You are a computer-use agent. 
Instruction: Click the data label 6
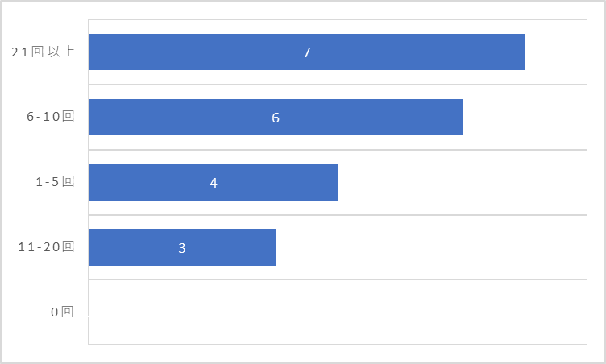click(276, 118)
